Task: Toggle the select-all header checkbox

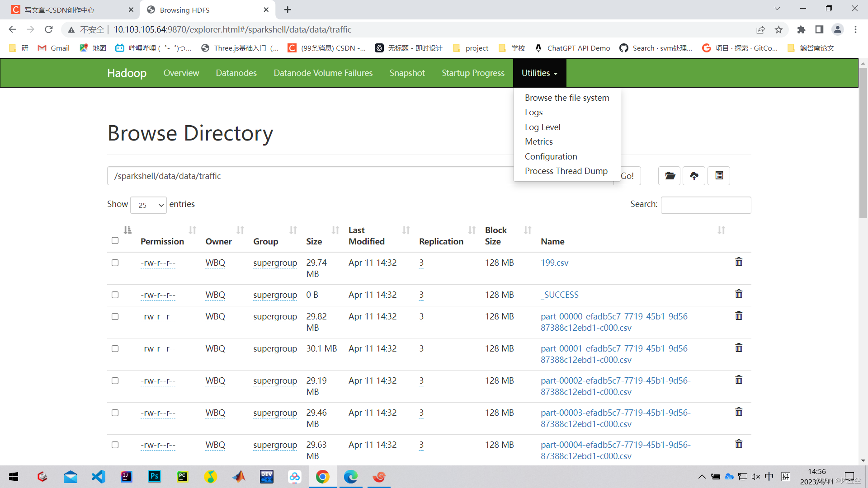Action: (x=115, y=241)
